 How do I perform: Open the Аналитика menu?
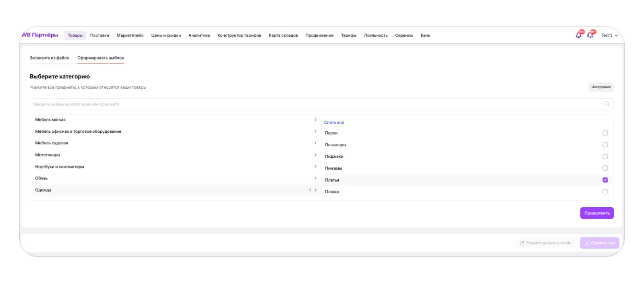[x=199, y=35]
